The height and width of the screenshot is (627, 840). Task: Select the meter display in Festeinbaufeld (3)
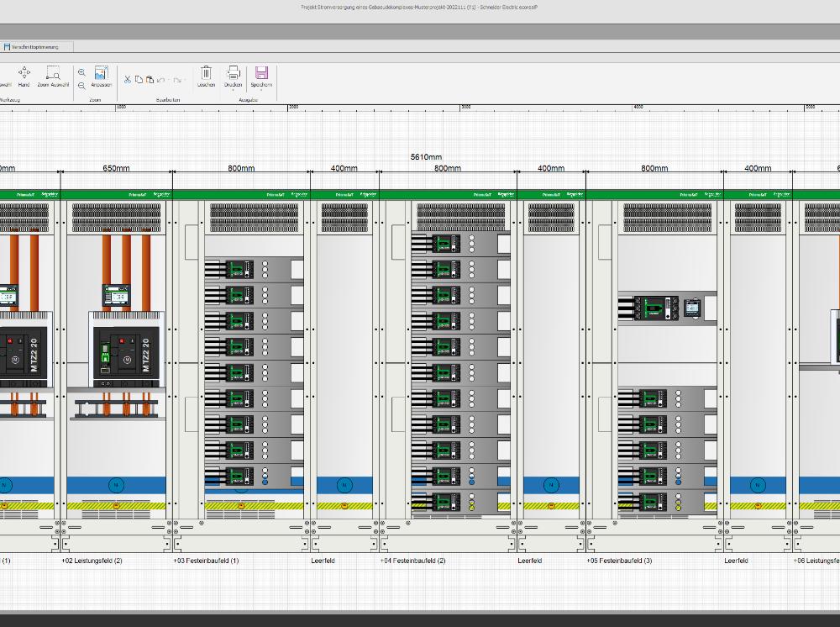pyautogui.click(x=692, y=308)
